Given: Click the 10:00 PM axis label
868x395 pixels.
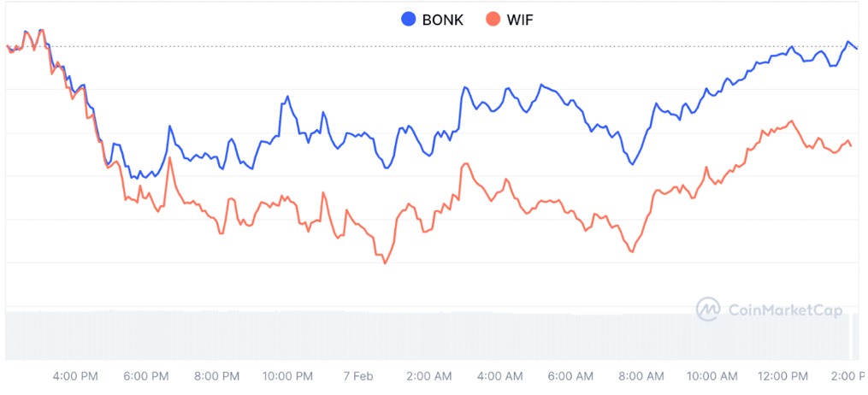Looking at the screenshot, I should click(x=287, y=376).
